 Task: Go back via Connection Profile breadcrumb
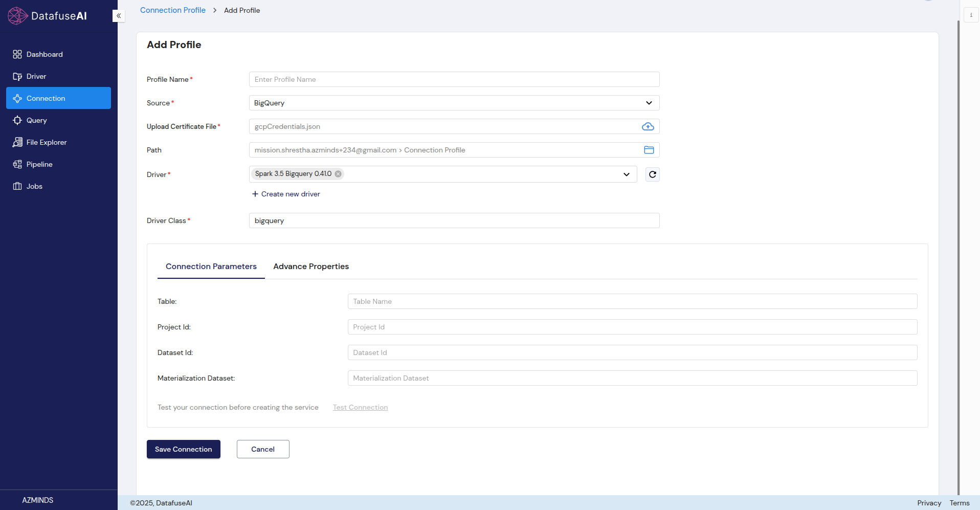point(172,10)
